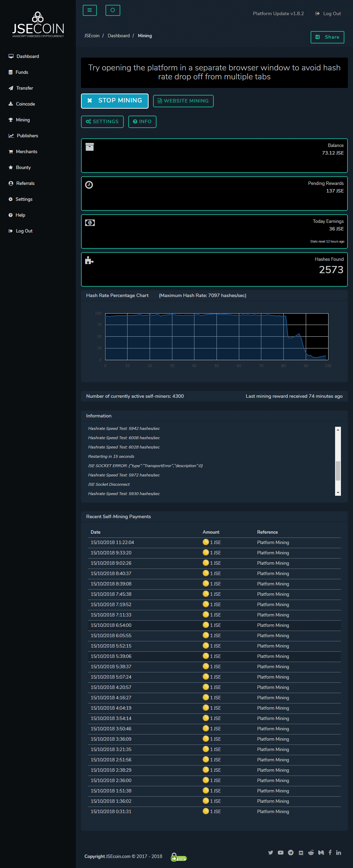Click the STOP MINING button
Image resolution: width=353 pixels, height=868 pixels.
point(115,101)
